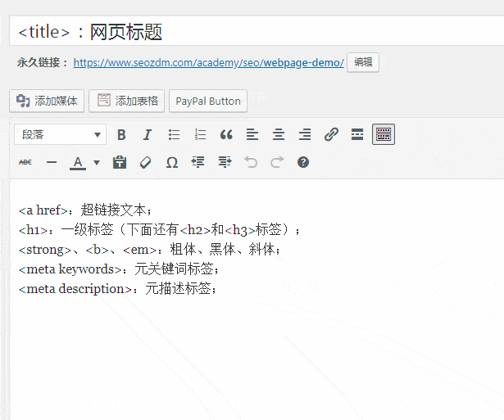The image size is (504, 420).
Task: Open the seozdm.com webpage-demo permalink
Action: 209,62
